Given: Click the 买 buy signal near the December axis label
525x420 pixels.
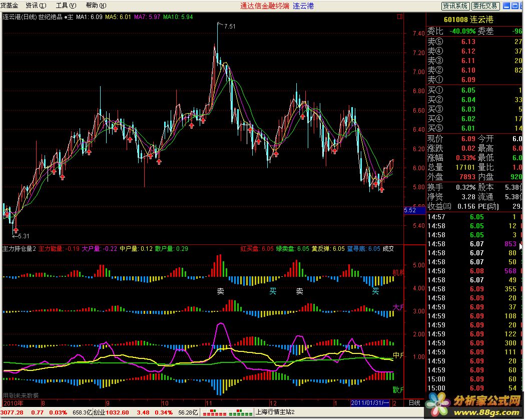Looking at the screenshot, I should [x=273, y=291].
